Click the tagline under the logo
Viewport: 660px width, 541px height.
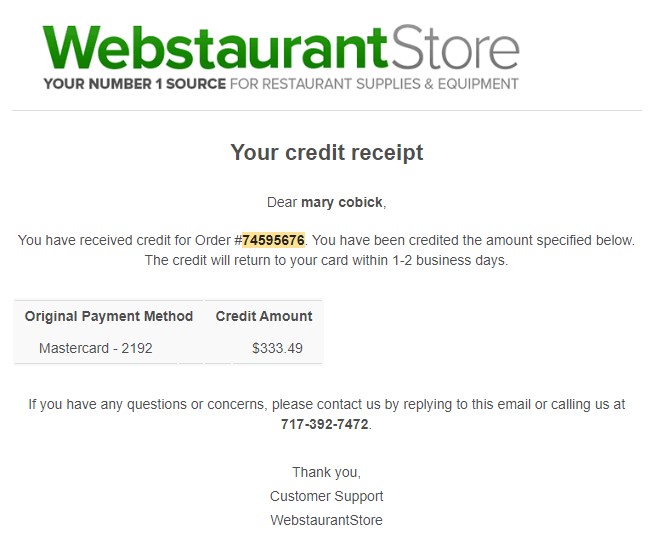[281, 84]
